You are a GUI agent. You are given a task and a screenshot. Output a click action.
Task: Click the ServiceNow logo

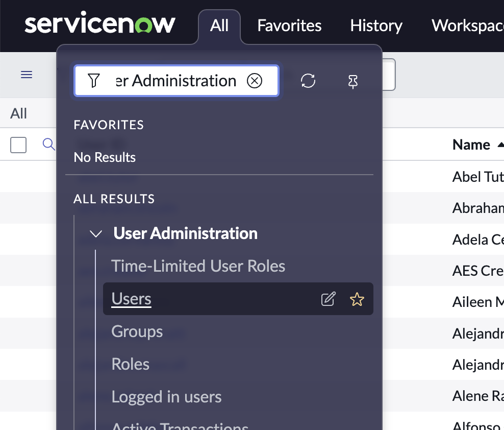click(100, 22)
